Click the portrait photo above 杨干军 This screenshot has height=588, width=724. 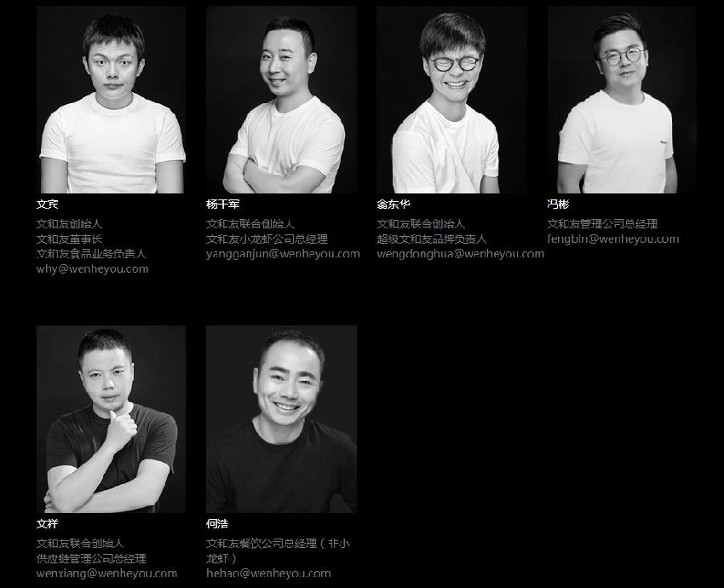point(281,100)
